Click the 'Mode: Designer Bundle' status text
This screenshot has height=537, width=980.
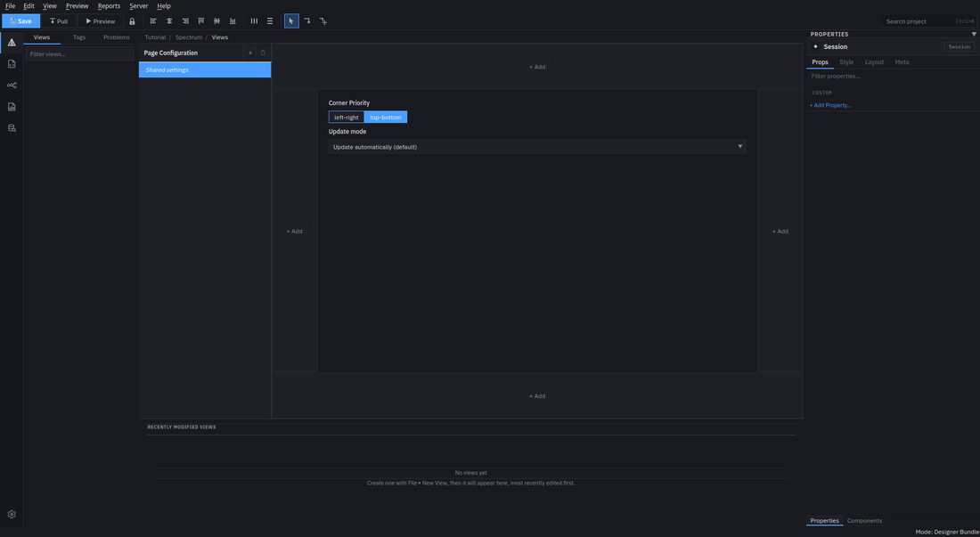947,532
